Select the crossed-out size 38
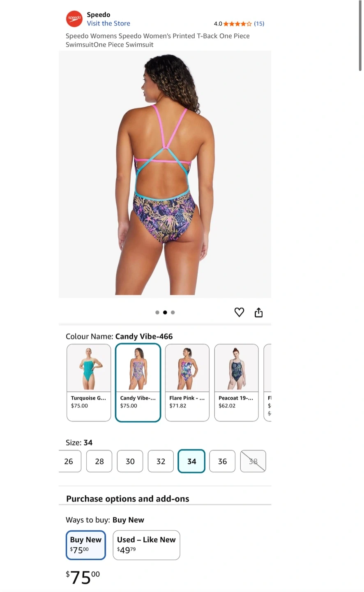 click(x=253, y=461)
